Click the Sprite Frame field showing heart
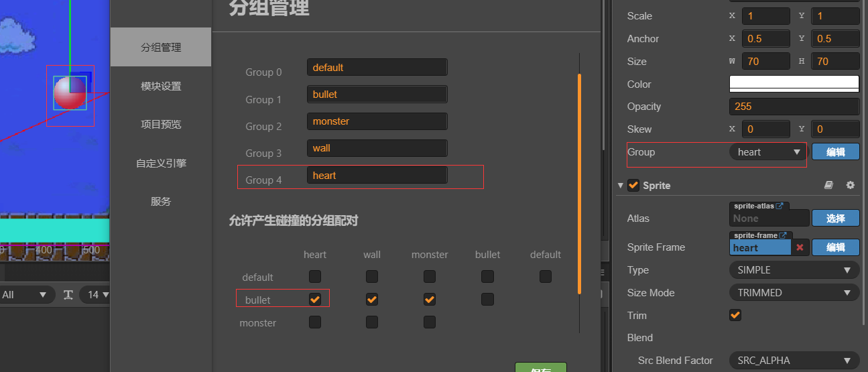868x372 pixels. 760,247
